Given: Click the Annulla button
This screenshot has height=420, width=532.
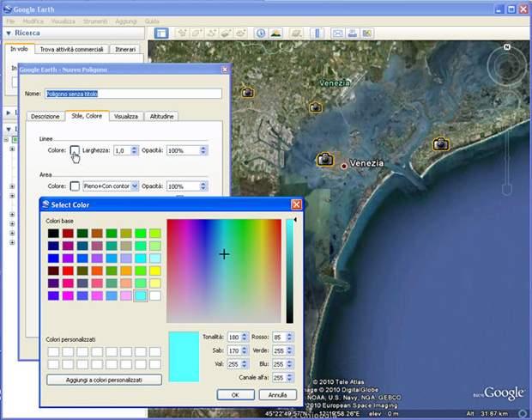Looking at the screenshot, I should (277, 395).
